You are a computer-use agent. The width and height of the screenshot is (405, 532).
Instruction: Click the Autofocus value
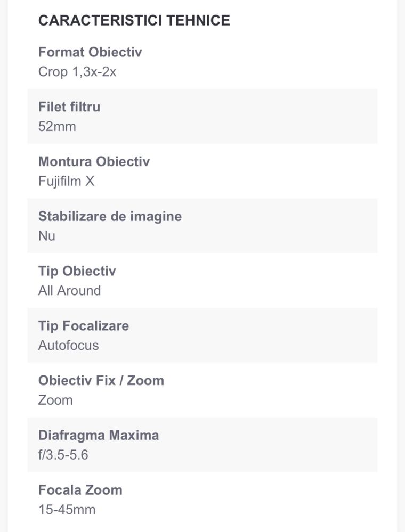point(69,346)
